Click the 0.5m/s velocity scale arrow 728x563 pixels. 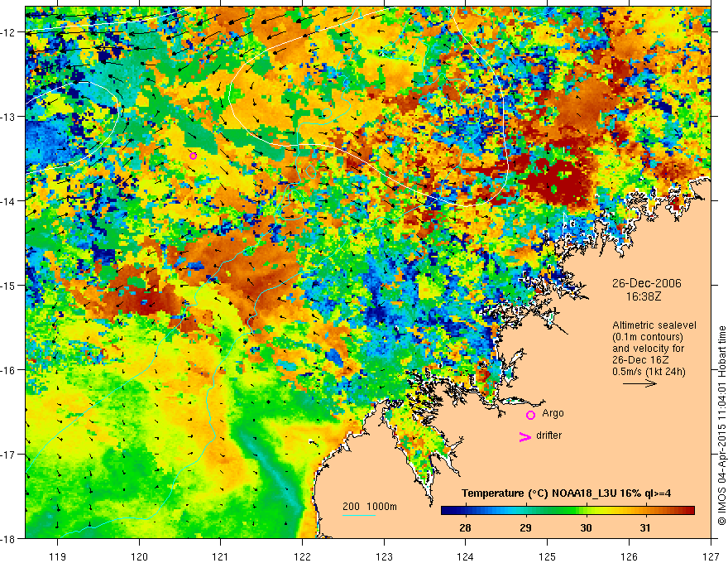click(639, 383)
